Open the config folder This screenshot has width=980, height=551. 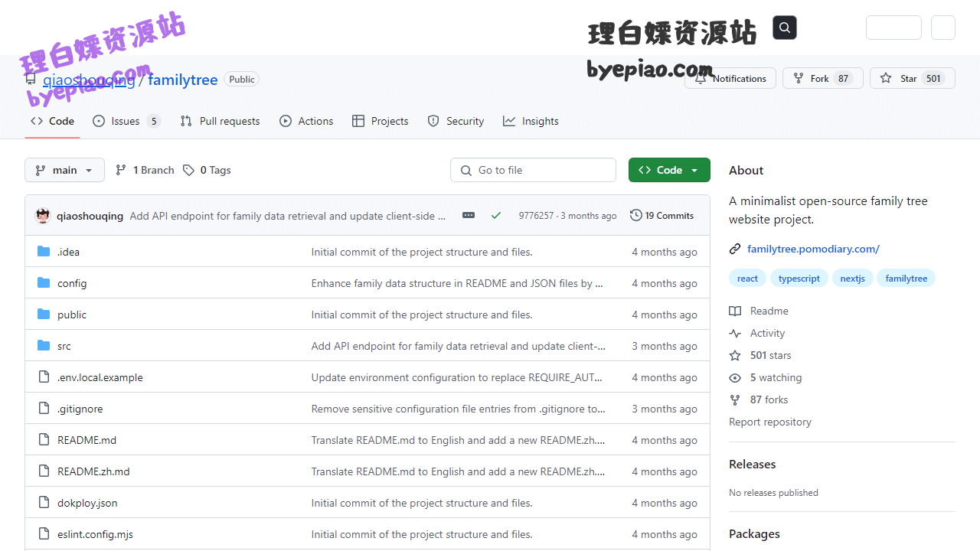[72, 283]
